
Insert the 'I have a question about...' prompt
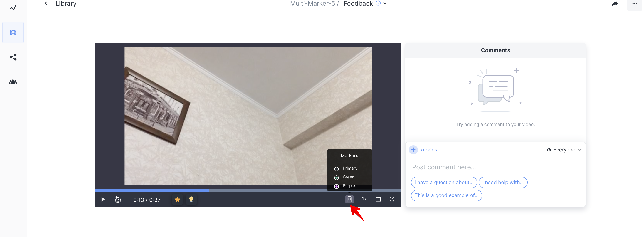(x=444, y=183)
